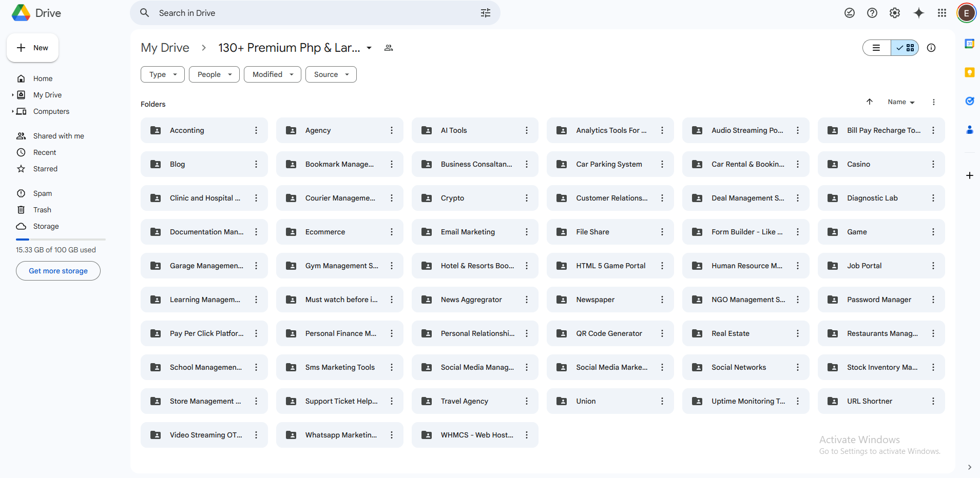Switch to list layout view
This screenshot has height=478, width=980.
[x=877, y=48]
